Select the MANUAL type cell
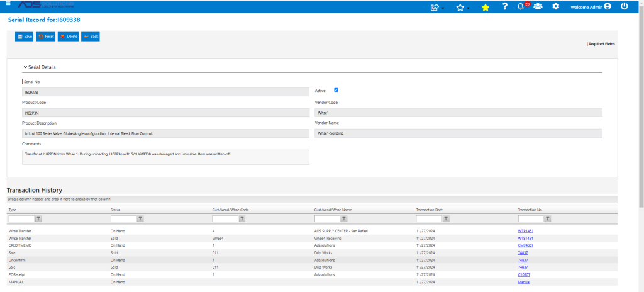Image resolution: width=644 pixels, height=292 pixels. pos(14,282)
